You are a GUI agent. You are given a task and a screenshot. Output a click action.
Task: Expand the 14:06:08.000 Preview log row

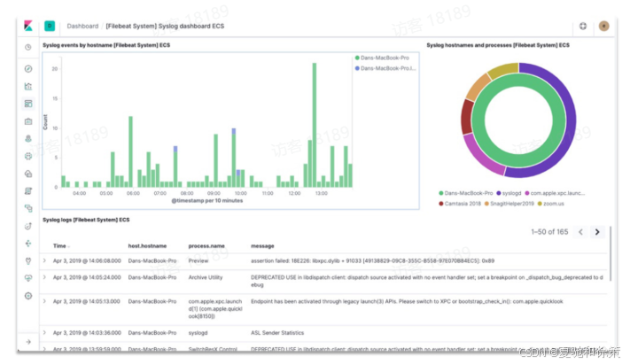pos(44,260)
